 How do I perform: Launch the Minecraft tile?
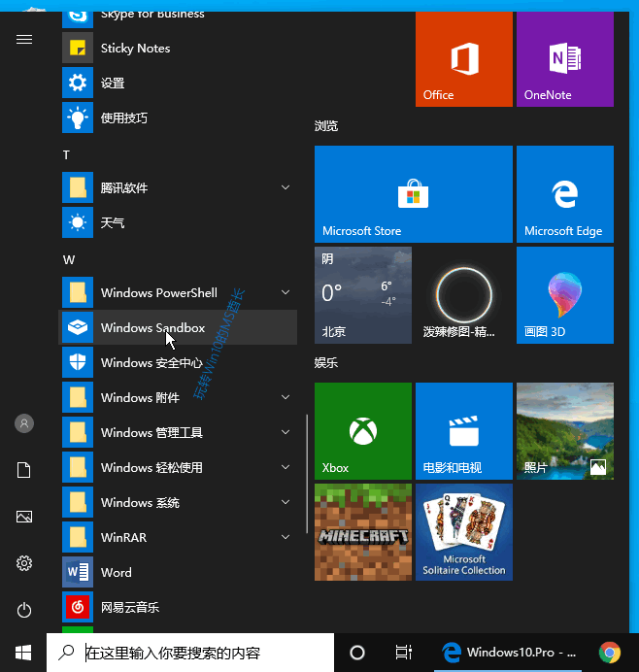pyautogui.click(x=363, y=532)
